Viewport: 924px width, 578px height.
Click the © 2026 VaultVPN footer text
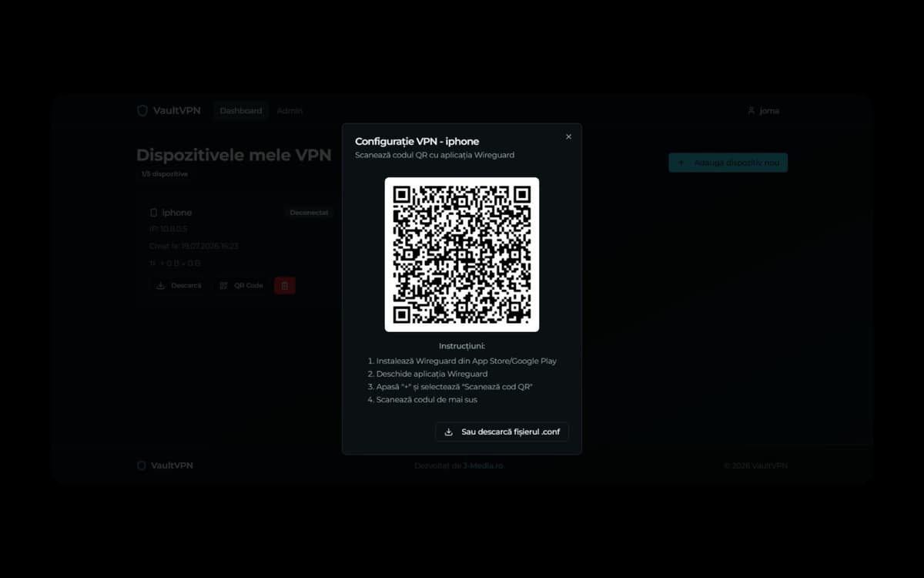point(755,465)
